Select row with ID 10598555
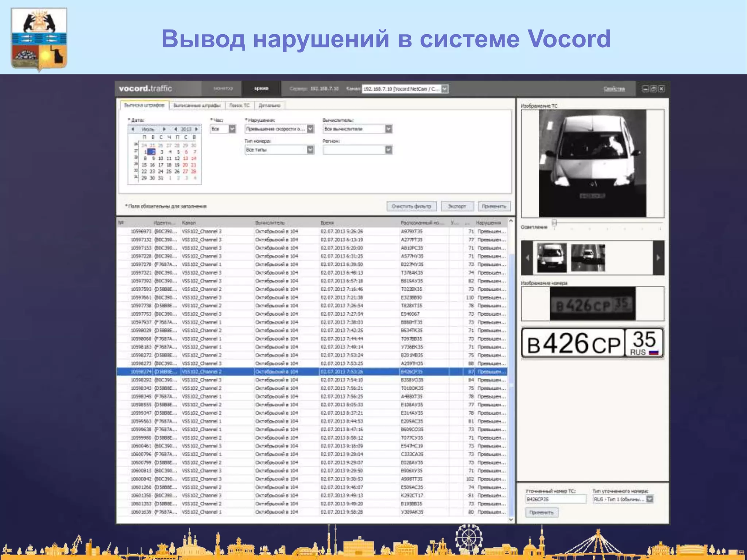Viewport: 747px width, 560px height. pyautogui.click(x=312, y=405)
